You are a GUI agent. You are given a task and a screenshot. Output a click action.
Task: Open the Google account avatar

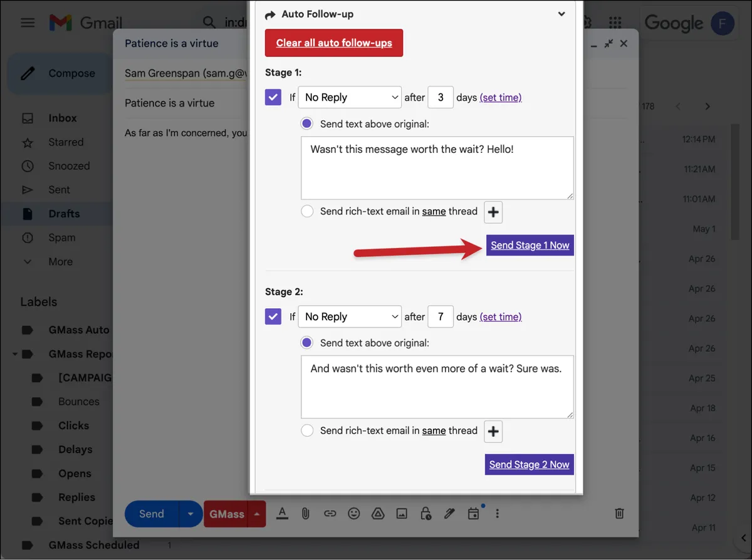723,23
